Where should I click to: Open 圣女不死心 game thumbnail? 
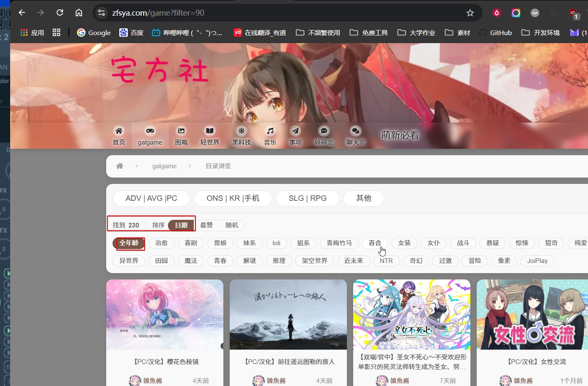pyautogui.click(x=412, y=315)
